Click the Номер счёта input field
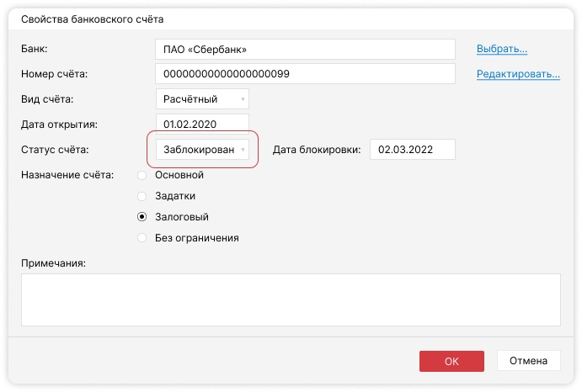582x392 pixels. tap(305, 74)
